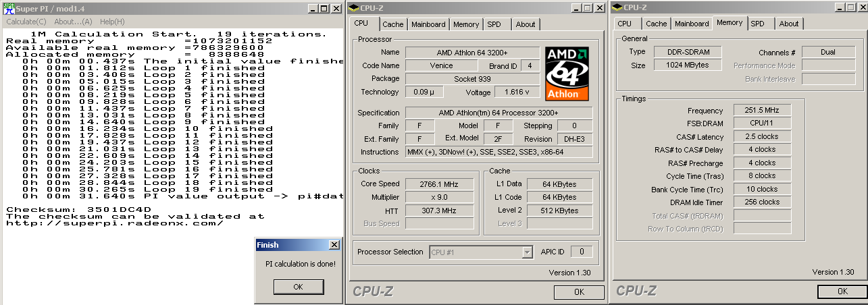Click the memory Frequency value 251.5 MHz
Screen dimensions: 868x305
(x=762, y=111)
